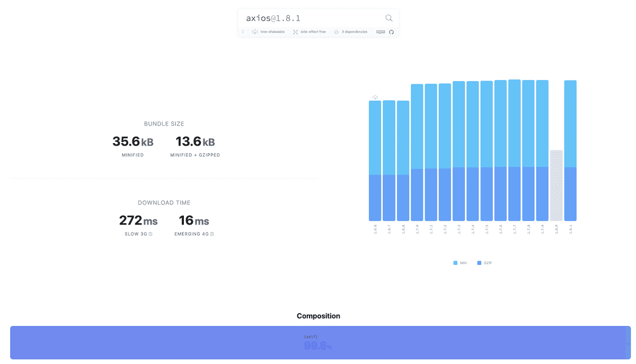Click the tree-shake icon above the 1.6.6 bar
Viewport: 636px width, 364px height.
pyautogui.click(x=375, y=97)
